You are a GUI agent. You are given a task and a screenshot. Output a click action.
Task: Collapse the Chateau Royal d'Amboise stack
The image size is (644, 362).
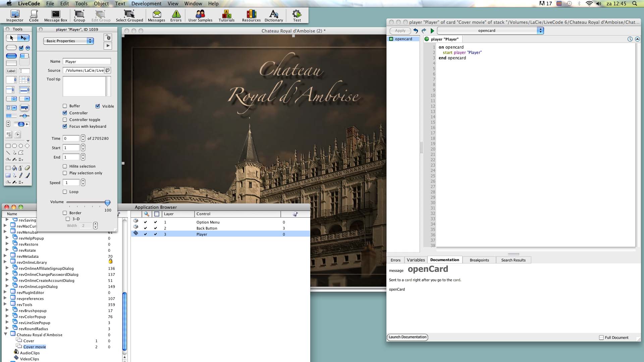[x=6, y=335]
